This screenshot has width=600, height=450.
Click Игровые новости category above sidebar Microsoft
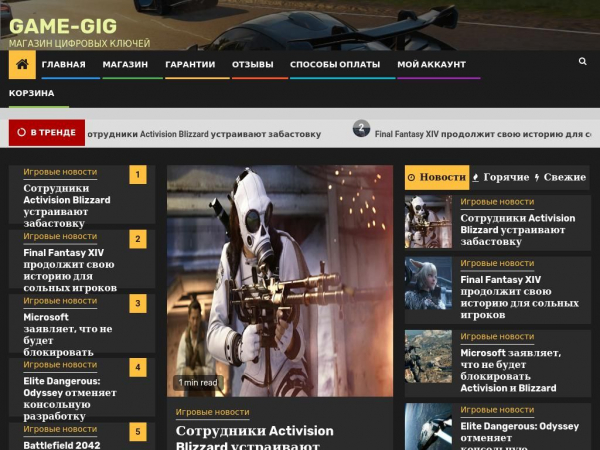pos(497,337)
